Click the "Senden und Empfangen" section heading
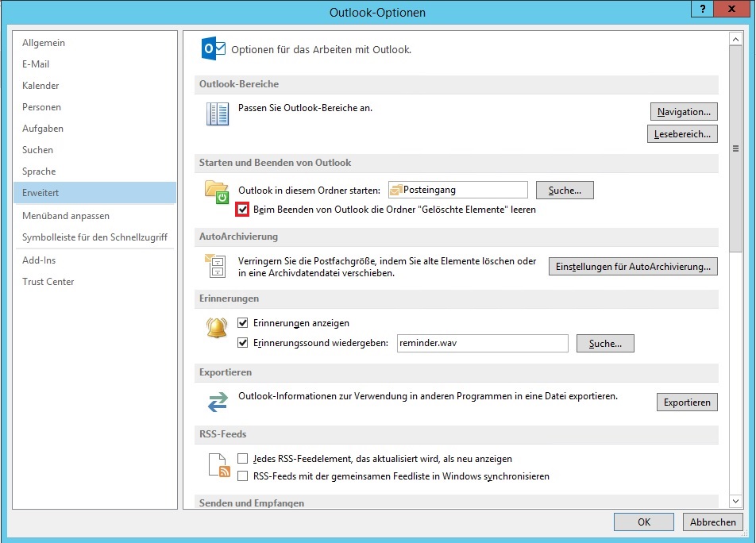This screenshot has height=543, width=756. tap(252, 503)
